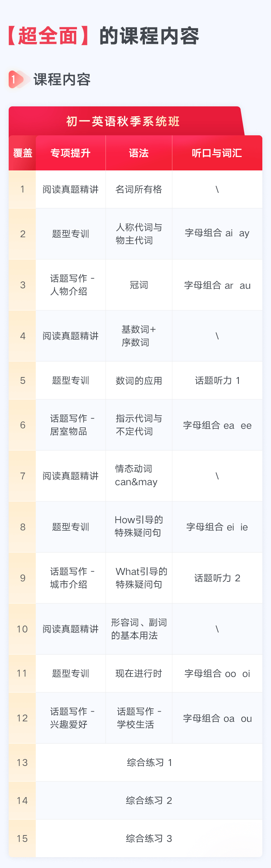
Task: Select the 人称代词与物主代词 cell
Action: (139, 234)
